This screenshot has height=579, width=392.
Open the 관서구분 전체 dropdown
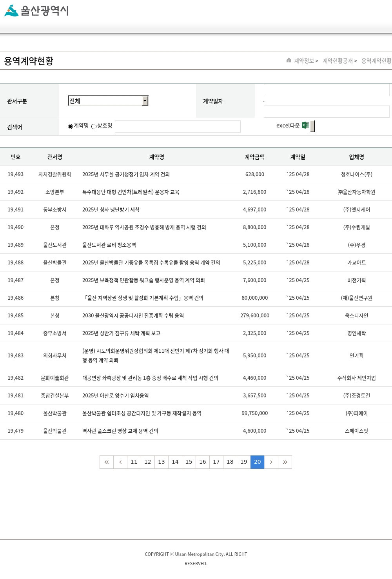tap(108, 101)
